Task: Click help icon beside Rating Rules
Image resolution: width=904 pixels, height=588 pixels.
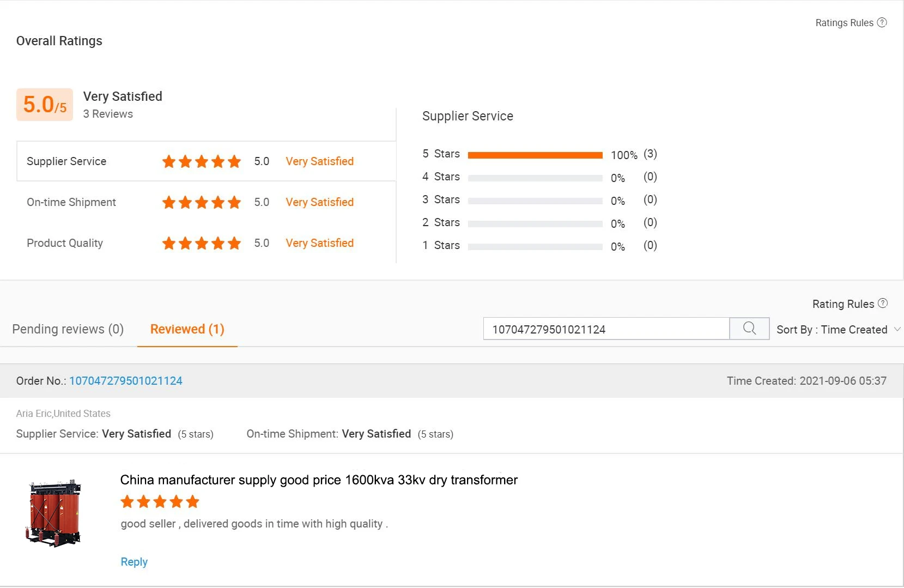Action: [883, 303]
